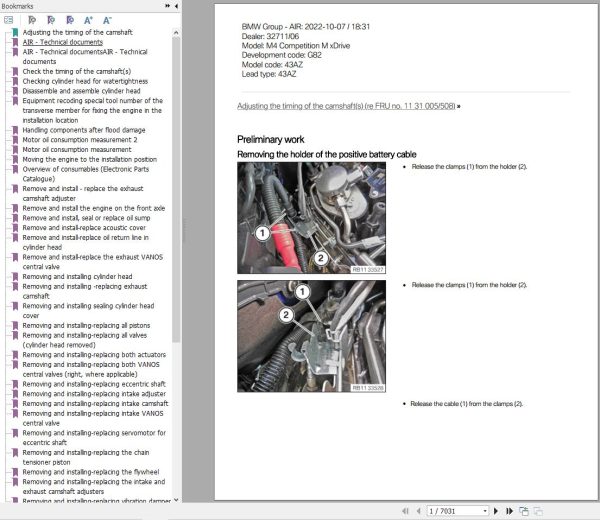Click the grayed next view icon in status bar
Viewport: 600px width, 520px height.
(x=538, y=511)
